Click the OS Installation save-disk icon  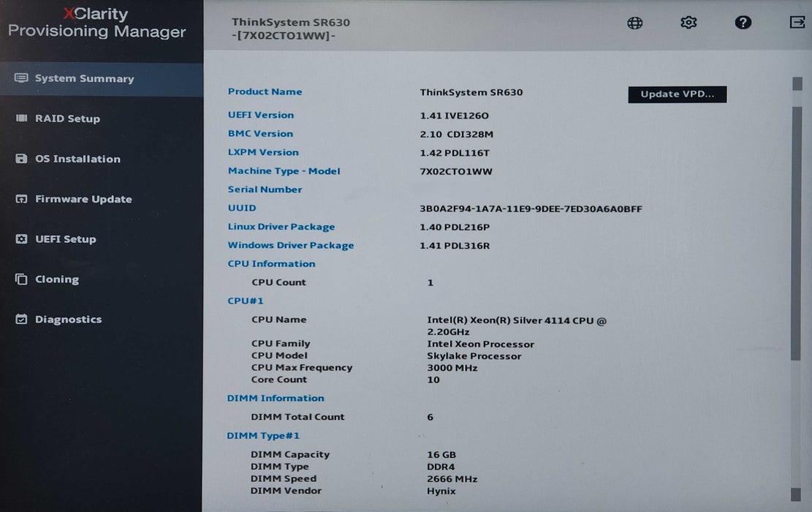(x=21, y=159)
